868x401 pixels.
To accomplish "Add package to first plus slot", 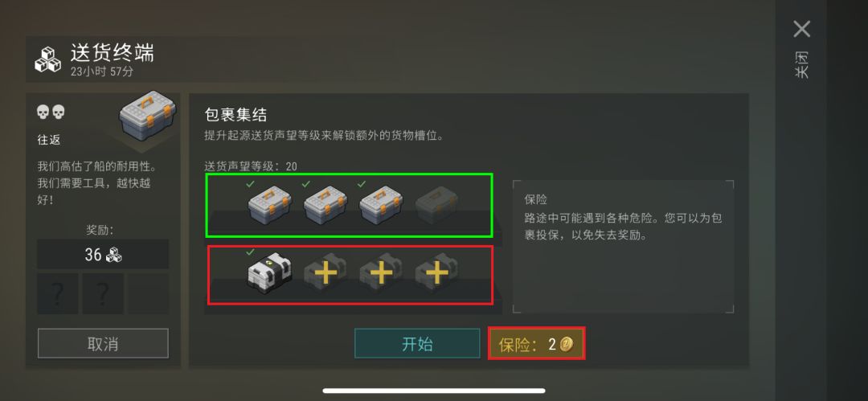I will pos(325,272).
